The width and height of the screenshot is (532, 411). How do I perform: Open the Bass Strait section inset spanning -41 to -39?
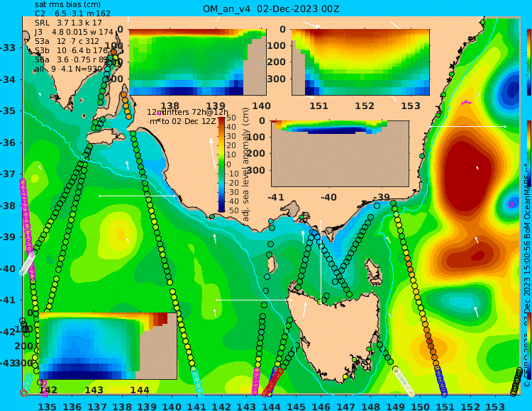coord(340,153)
